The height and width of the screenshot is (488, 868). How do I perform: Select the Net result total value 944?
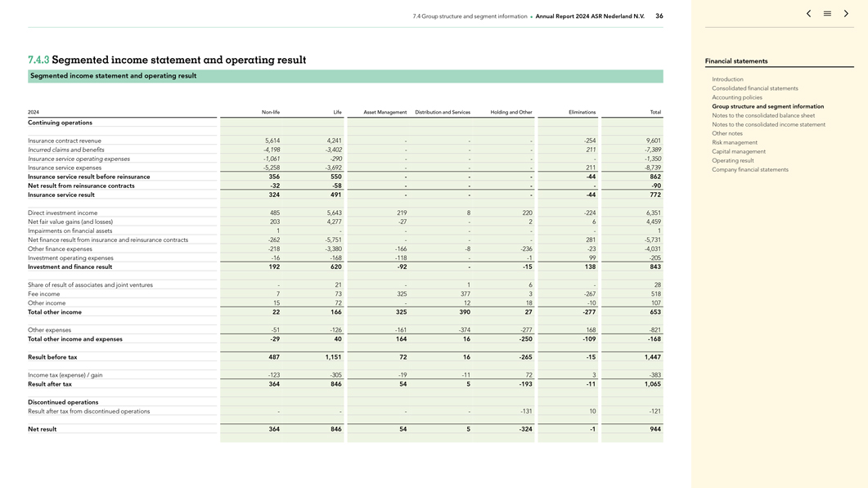point(655,429)
